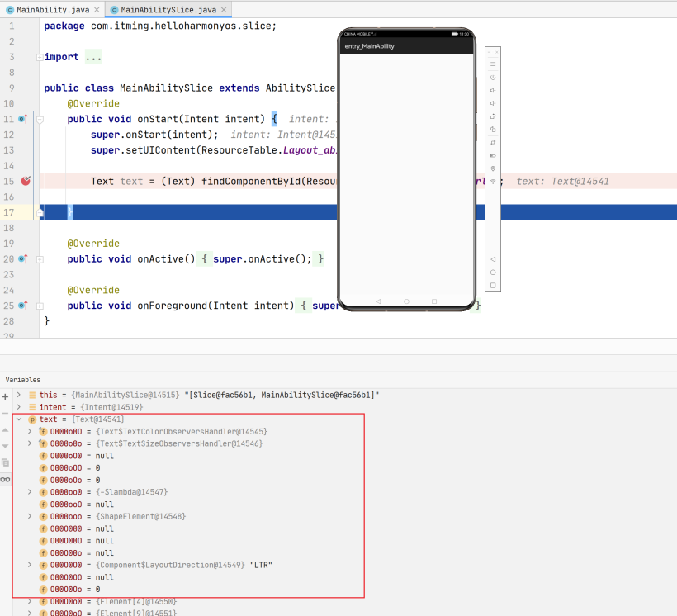Expand the LayoutDirection "LTR" field
677x616 pixels.
30,565
